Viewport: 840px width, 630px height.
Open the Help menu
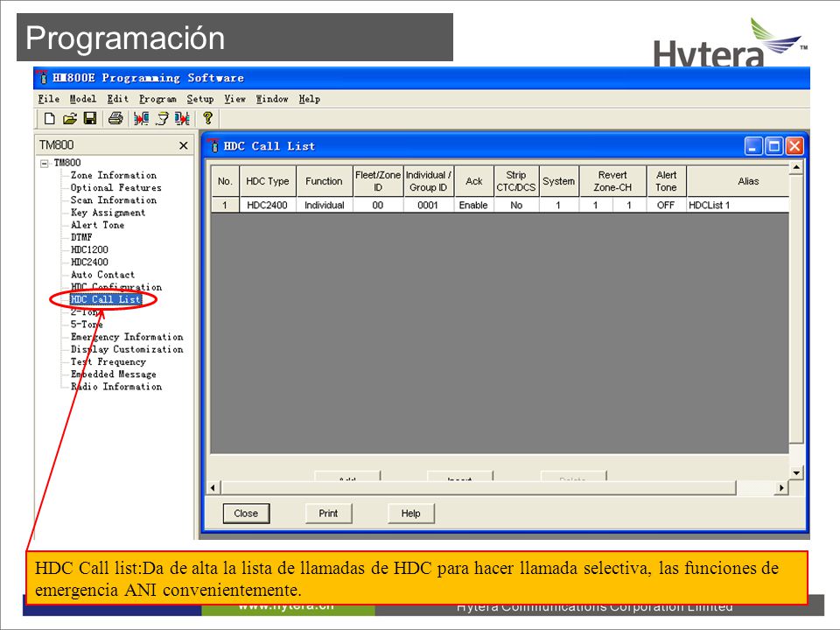[x=310, y=99]
